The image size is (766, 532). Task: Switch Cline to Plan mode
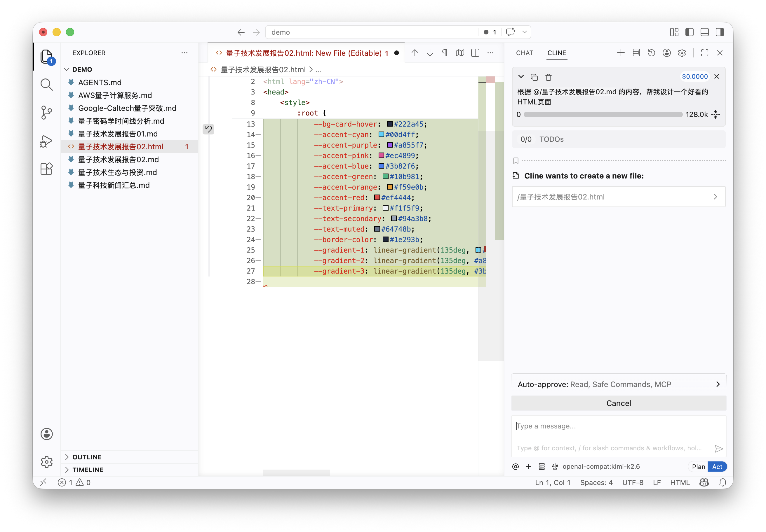(698, 466)
